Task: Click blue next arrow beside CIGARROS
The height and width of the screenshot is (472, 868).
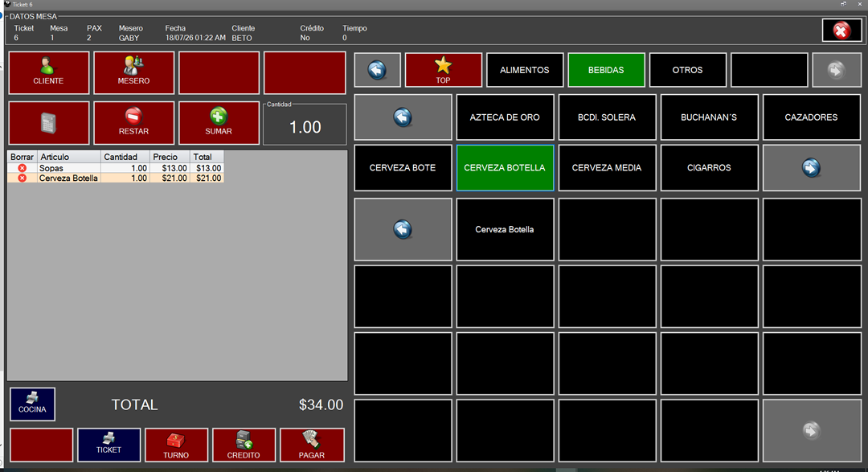Action: pos(811,167)
